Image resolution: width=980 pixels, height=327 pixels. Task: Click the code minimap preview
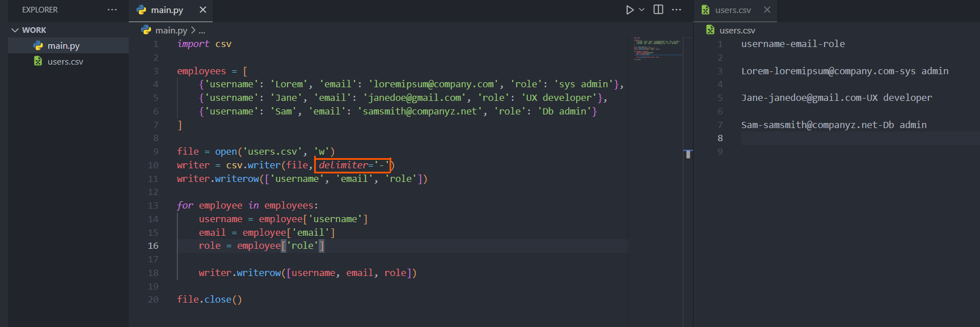point(657,48)
